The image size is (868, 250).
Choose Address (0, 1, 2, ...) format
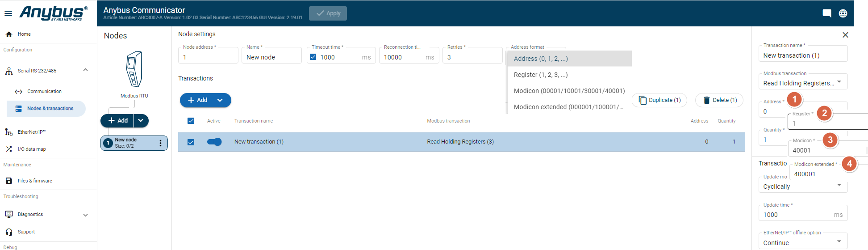pyautogui.click(x=569, y=59)
